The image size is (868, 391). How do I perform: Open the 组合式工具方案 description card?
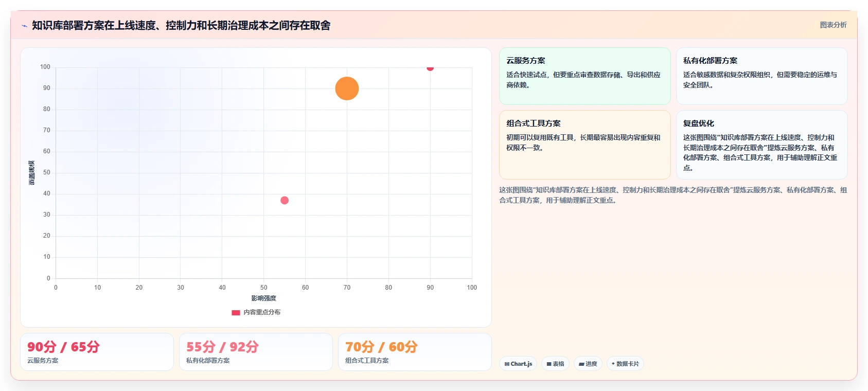click(x=585, y=145)
